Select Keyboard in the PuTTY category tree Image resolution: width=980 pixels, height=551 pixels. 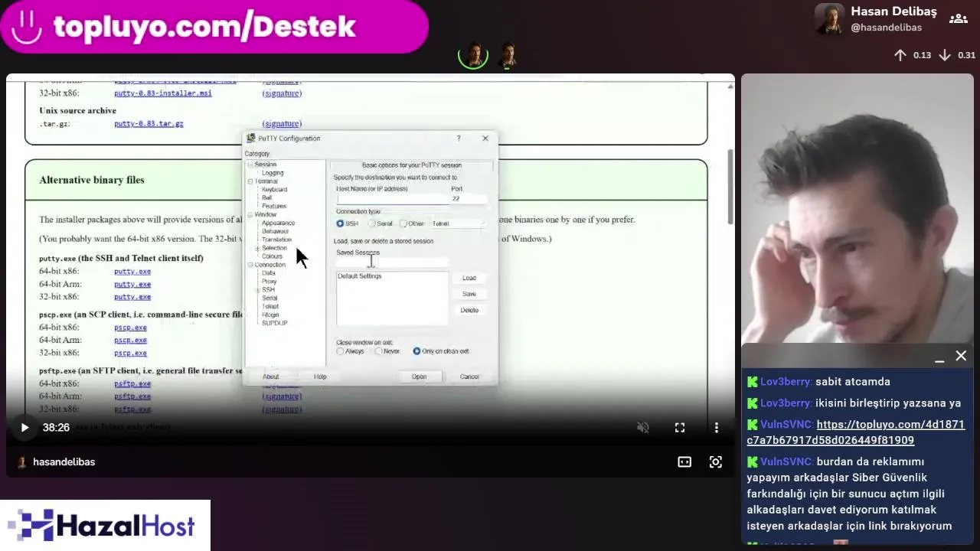pos(275,190)
